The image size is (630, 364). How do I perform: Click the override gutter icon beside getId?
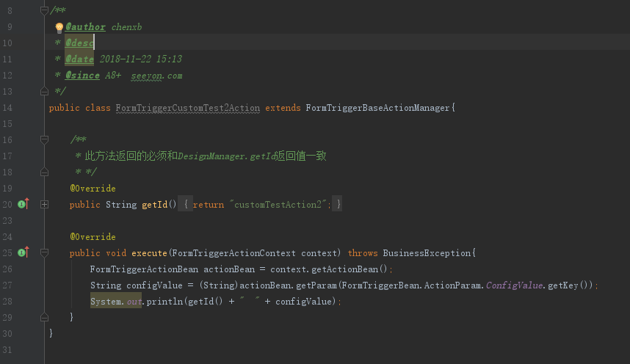(23, 204)
